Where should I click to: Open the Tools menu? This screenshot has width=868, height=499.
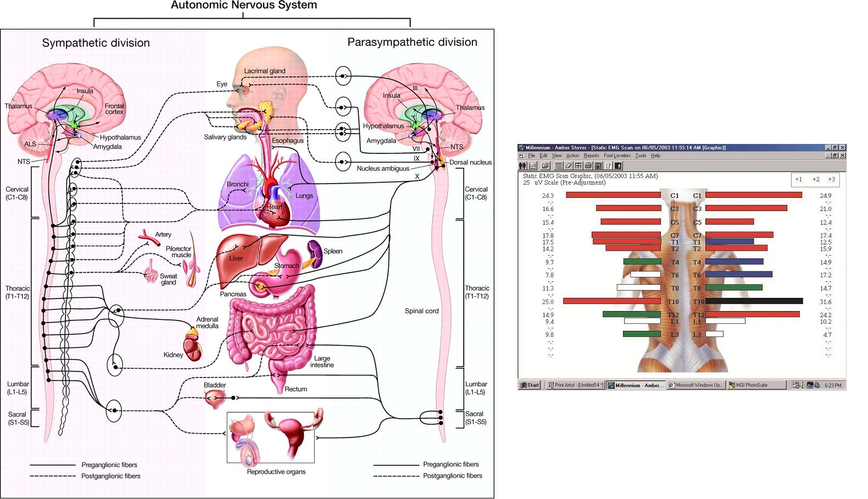coord(641,156)
